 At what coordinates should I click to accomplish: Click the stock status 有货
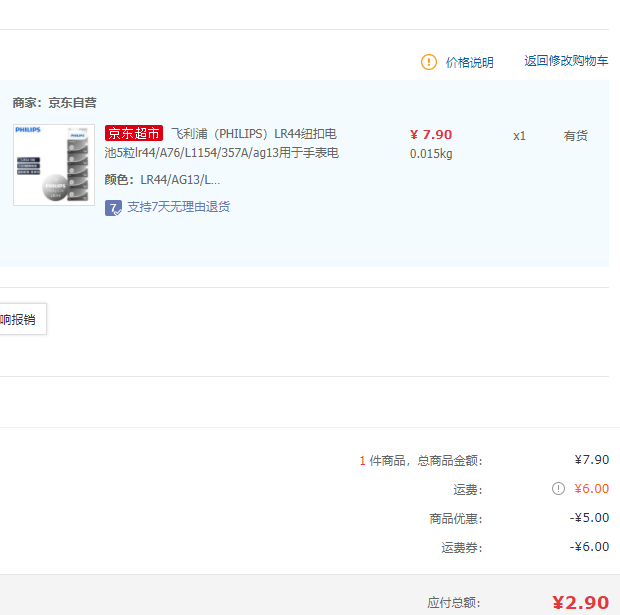pyautogui.click(x=575, y=136)
